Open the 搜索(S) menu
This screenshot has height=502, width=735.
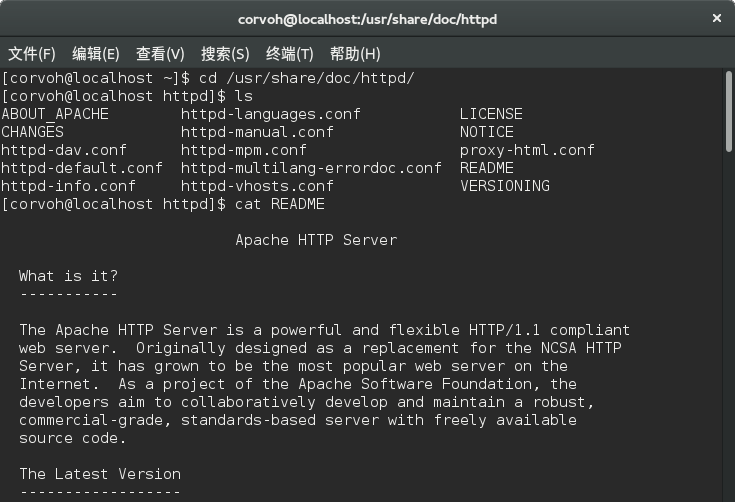click(225, 54)
